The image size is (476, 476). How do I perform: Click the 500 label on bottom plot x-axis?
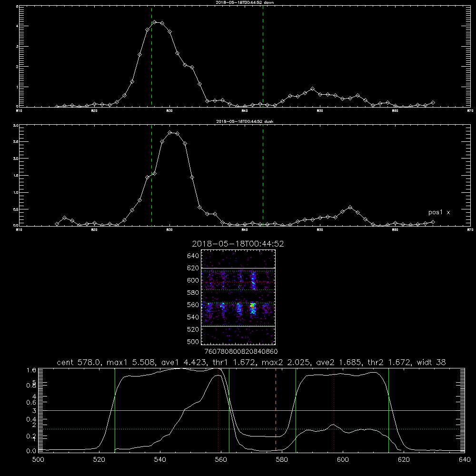point(38,460)
